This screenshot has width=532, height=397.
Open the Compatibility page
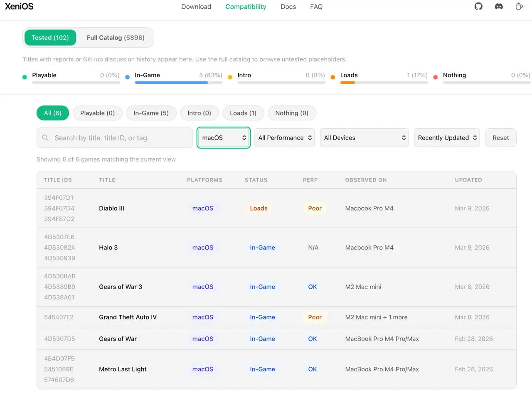click(x=246, y=7)
